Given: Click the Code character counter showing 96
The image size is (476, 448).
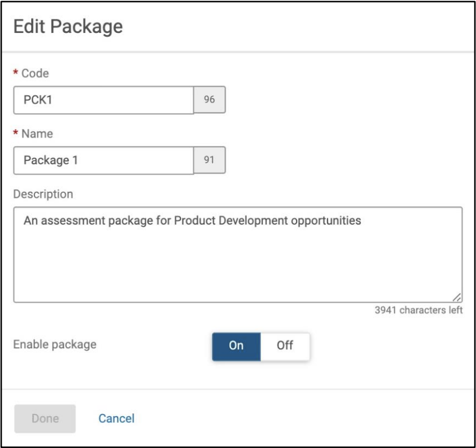Looking at the screenshot, I should [x=209, y=100].
